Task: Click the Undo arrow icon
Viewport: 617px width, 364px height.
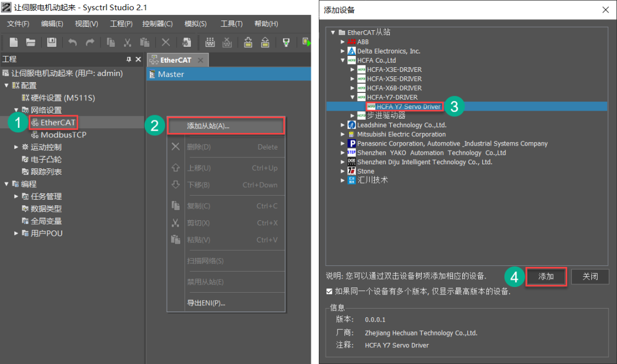Action: coord(73,42)
